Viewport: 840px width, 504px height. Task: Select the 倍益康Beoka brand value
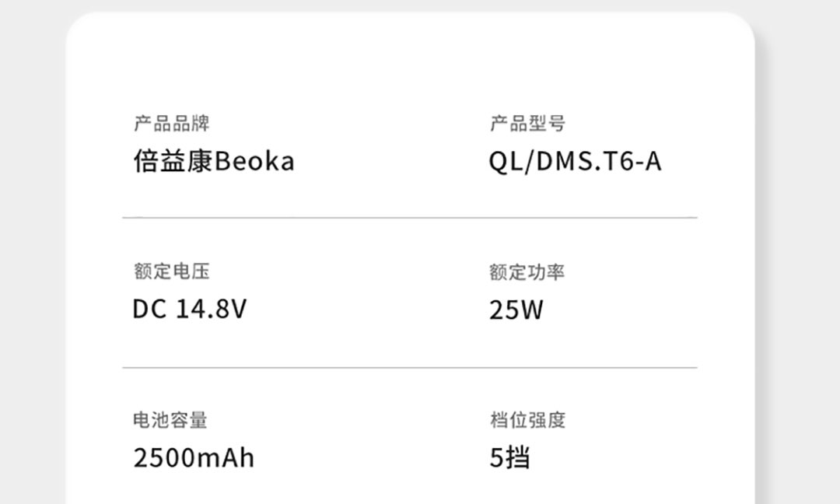pyautogui.click(x=214, y=161)
